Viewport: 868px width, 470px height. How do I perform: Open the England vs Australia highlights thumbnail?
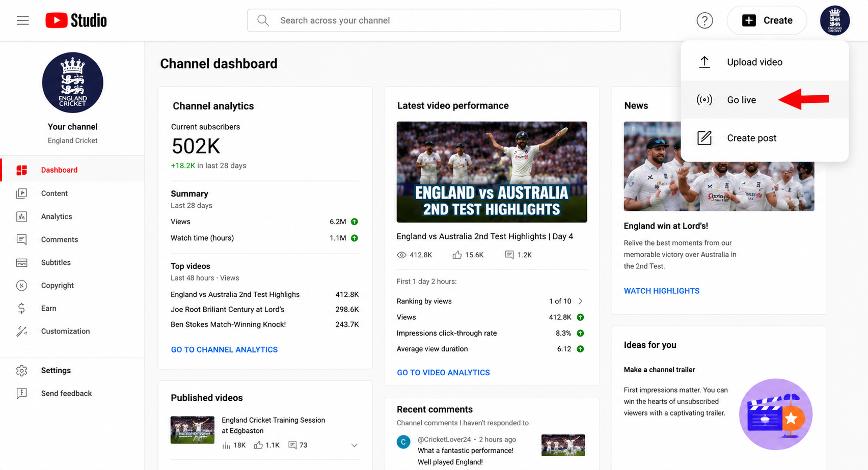tap(492, 172)
